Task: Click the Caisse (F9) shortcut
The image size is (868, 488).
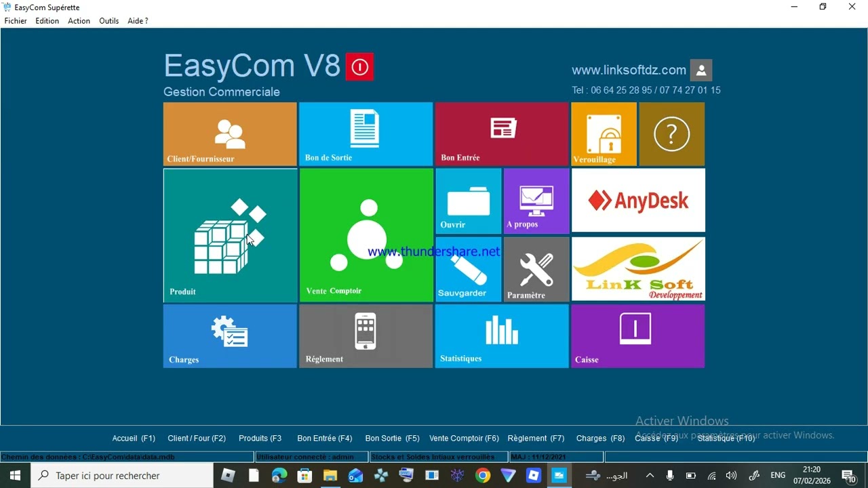Action: [656, 439]
